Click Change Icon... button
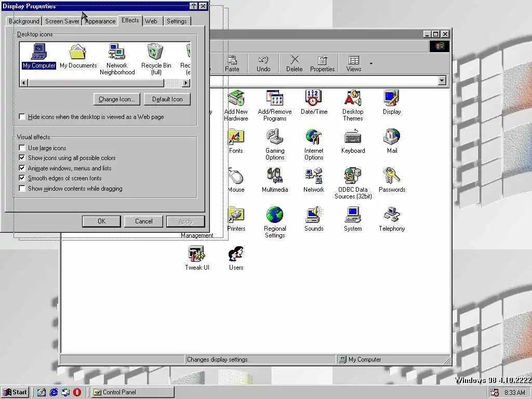Screen dimensions: 532x399 (117, 99)
